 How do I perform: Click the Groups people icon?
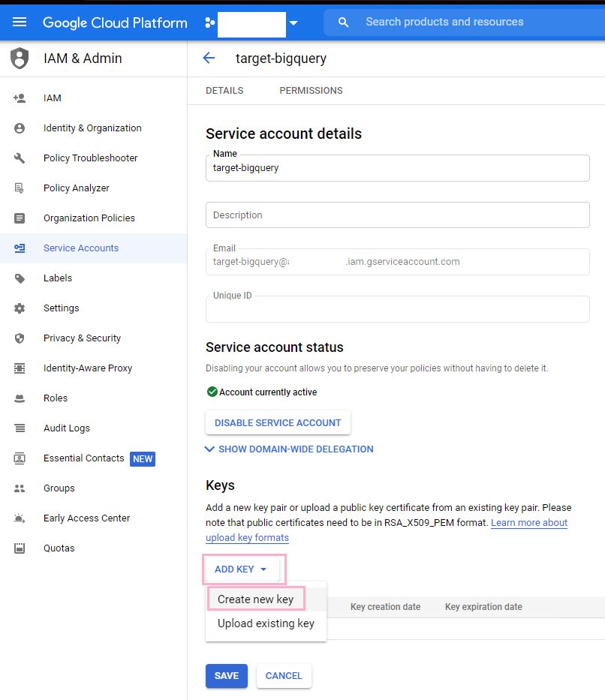20,488
